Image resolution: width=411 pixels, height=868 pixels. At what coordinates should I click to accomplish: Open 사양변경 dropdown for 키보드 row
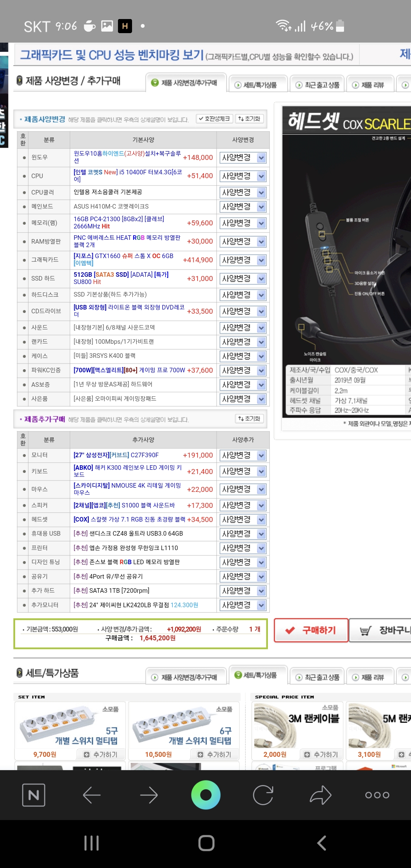(x=243, y=471)
